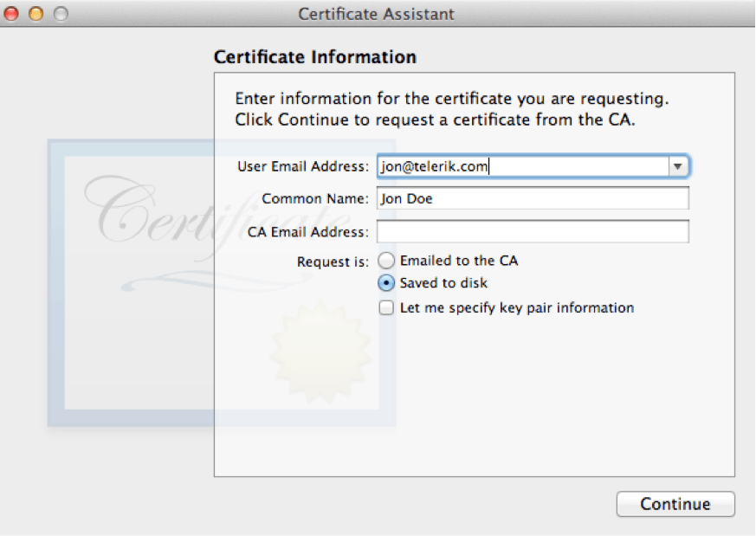Click the yellow minimize window button
This screenshot has height=536, width=756.
point(36,14)
